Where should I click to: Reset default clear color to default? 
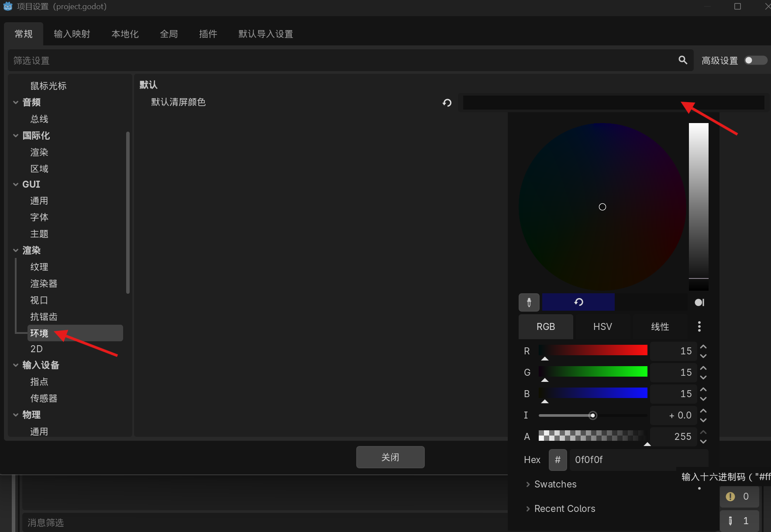tap(447, 103)
